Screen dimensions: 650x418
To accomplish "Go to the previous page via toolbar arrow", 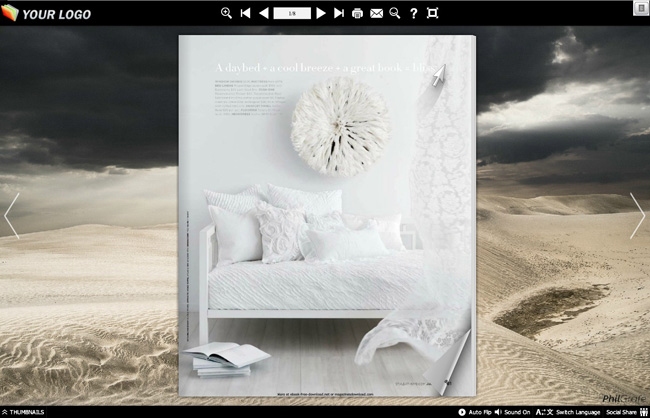I will point(264,13).
